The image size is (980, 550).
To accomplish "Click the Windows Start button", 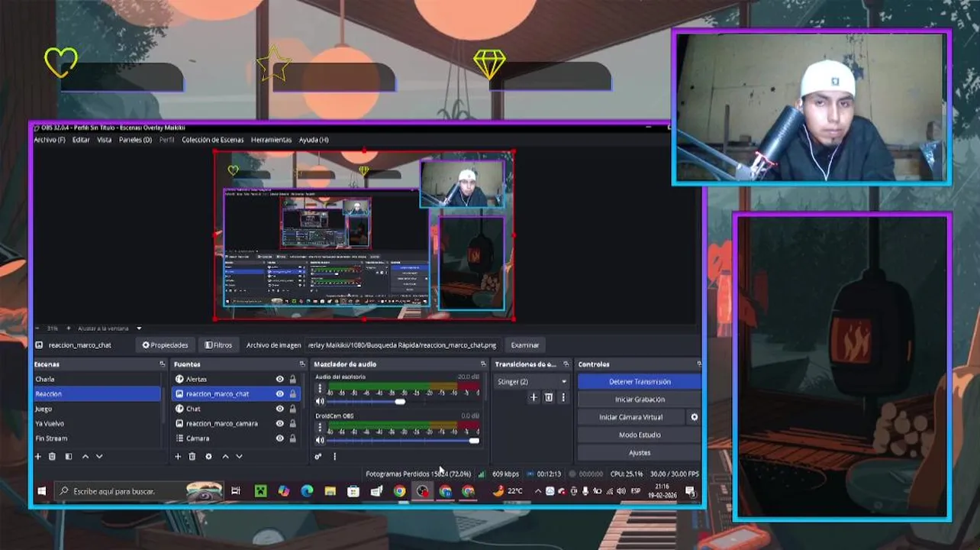I will pos(42,491).
